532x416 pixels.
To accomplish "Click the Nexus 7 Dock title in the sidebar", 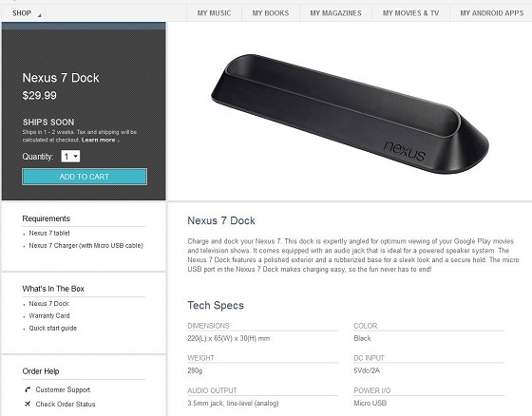I will coord(61,78).
